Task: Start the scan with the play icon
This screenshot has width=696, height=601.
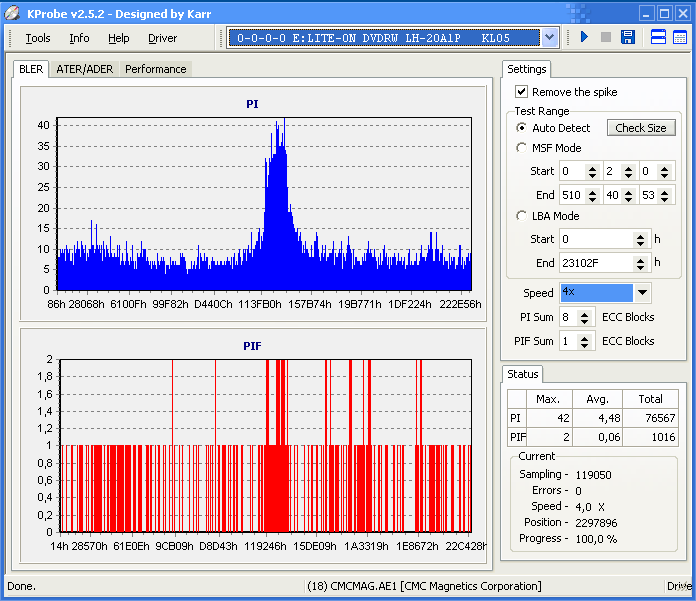Action: tap(584, 38)
